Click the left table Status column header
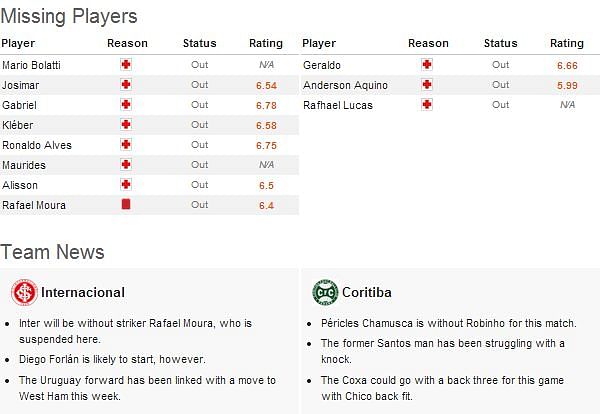 [x=199, y=43]
